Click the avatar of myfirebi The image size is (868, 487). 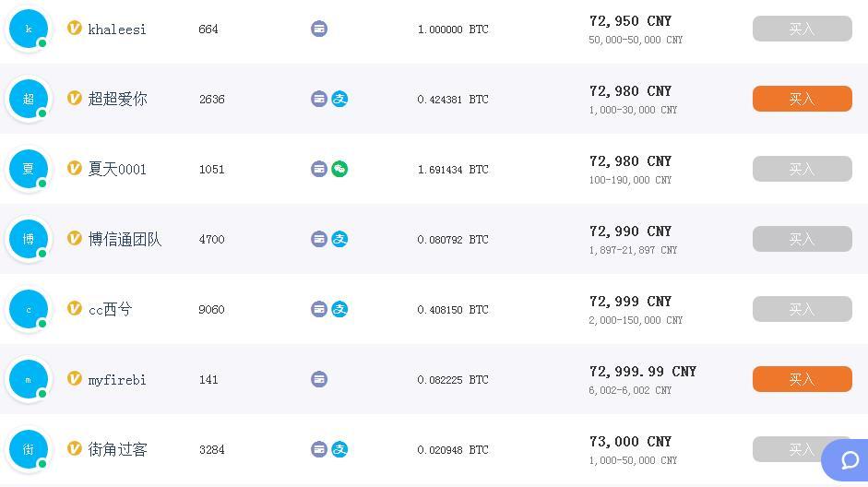pyautogui.click(x=29, y=379)
